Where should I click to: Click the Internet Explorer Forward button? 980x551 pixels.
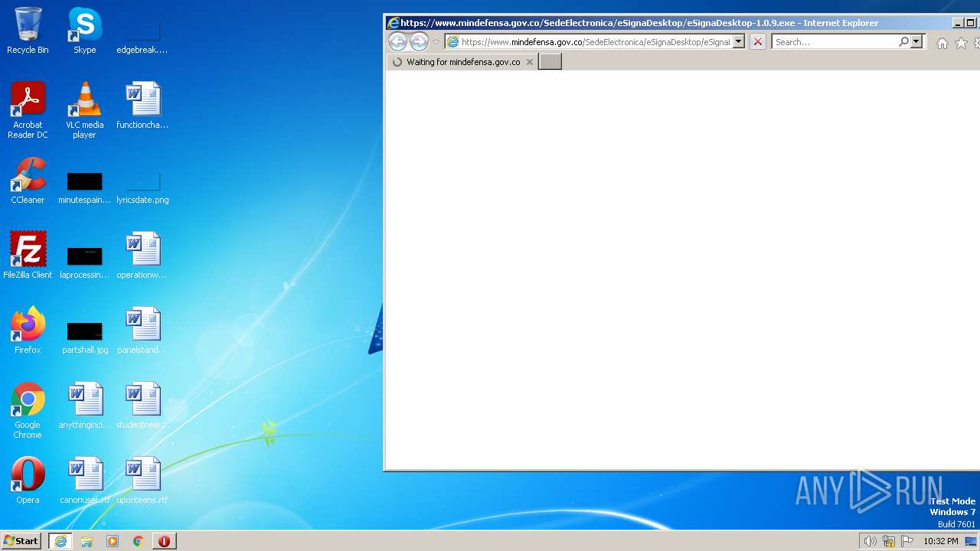point(419,42)
